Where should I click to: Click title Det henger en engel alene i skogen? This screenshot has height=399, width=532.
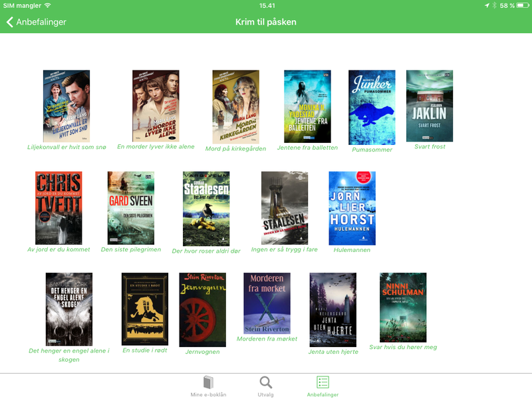(x=69, y=355)
